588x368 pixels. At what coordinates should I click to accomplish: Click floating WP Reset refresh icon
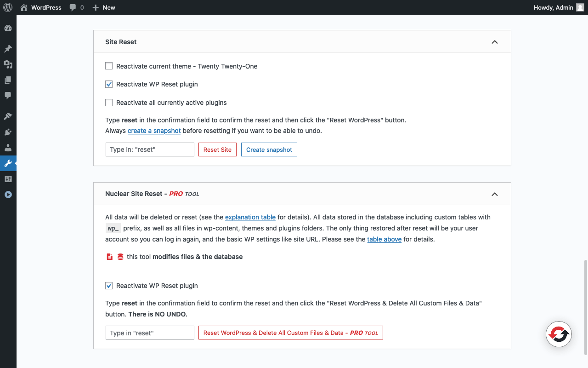tap(559, 334)
